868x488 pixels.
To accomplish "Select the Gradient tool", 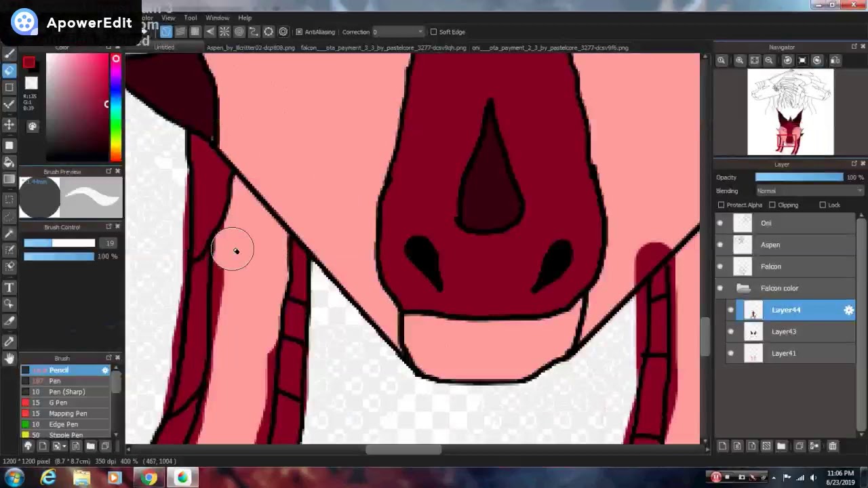I will tap(9, 180).
